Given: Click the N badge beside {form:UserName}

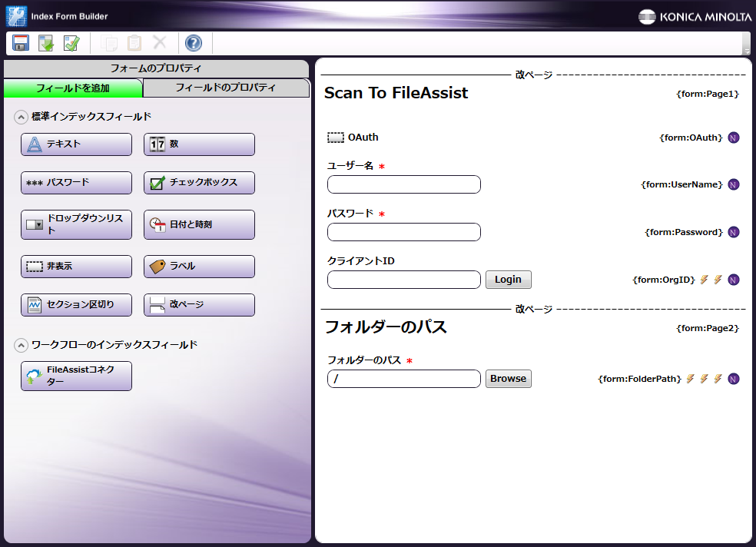Looking at the screenshot, I should click(x=734, y=184).
